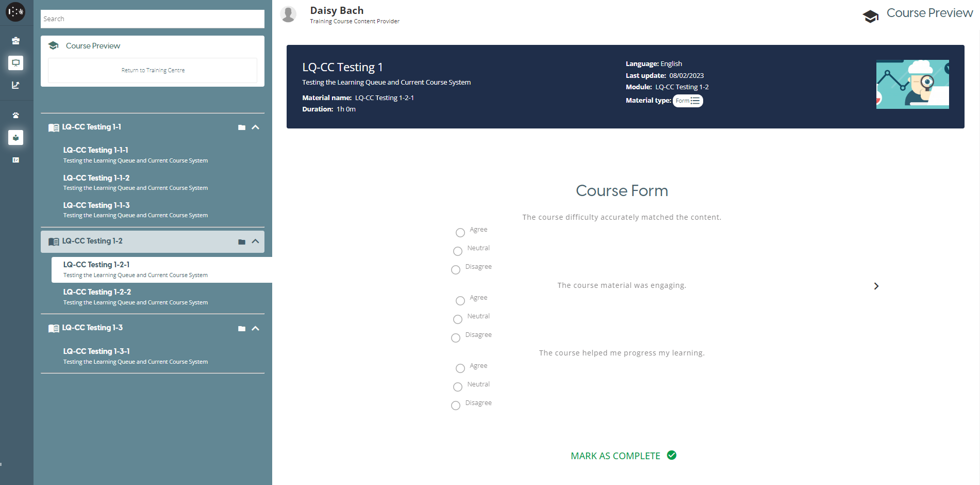
Task: Select Disagree for progress my learning
Action: (456, 406)
